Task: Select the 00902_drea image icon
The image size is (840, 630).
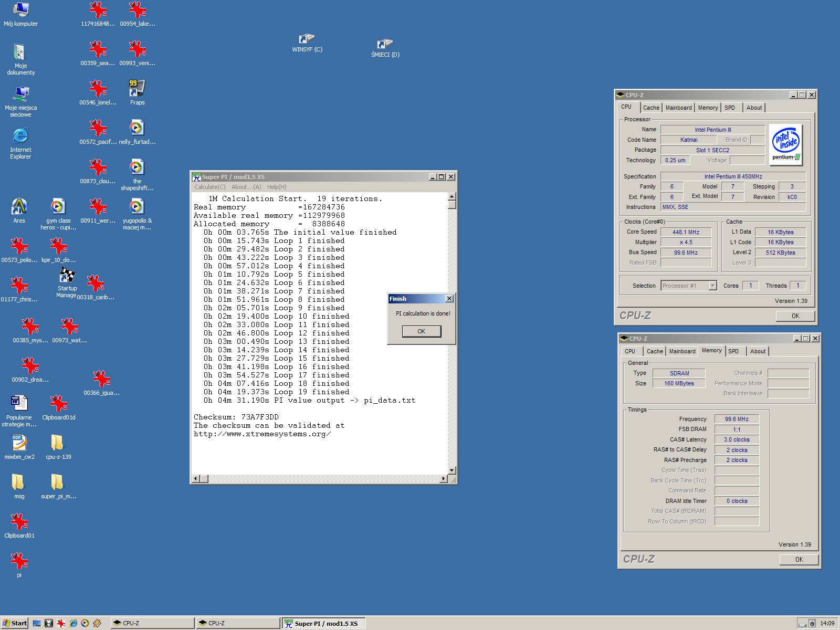Action: point(30,369)
